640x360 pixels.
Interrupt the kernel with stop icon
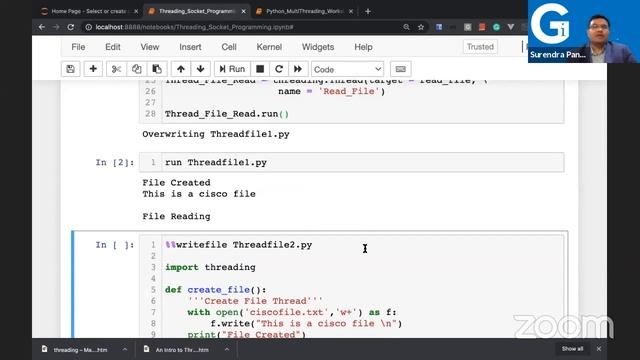click(x=260, y=69)
